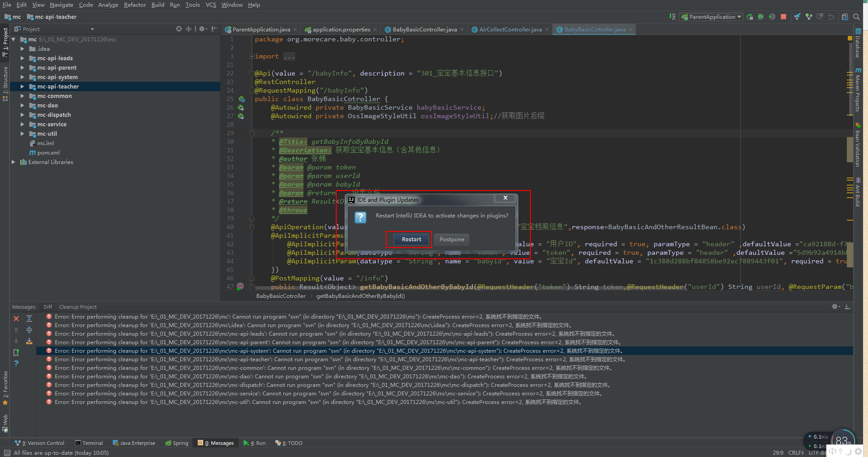Image resolution: width=868 pixels, height=457 pixels.
Task: Open the Refactor menu
Action: 135,4
